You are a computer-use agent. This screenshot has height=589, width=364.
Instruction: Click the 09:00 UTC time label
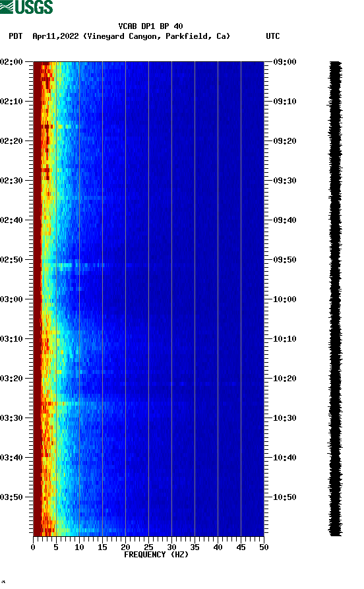(x=285, y=61)
